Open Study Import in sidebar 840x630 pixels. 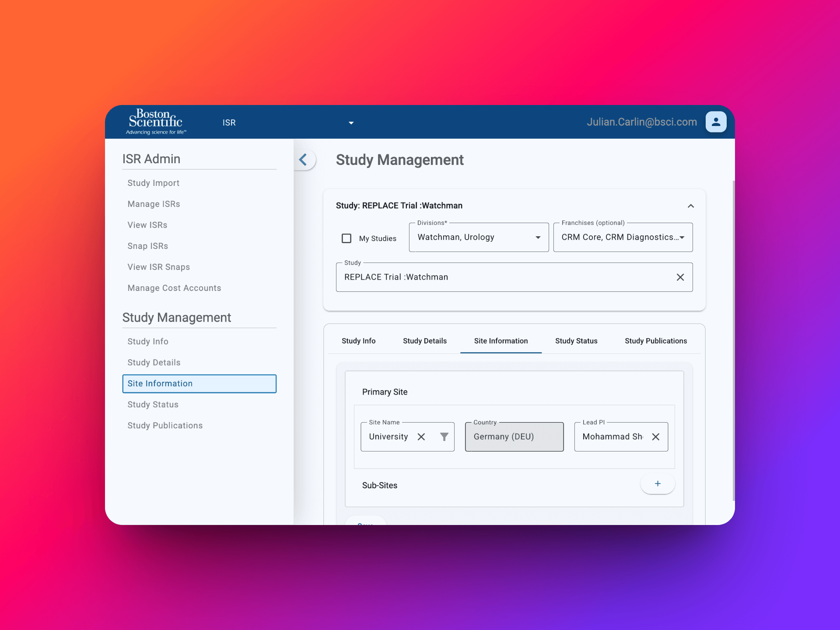coord(153,183)
